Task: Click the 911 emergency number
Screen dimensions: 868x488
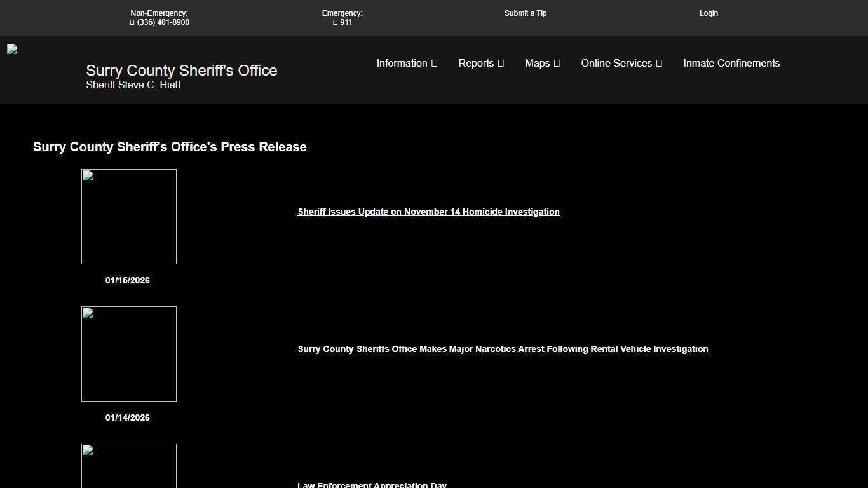Action: click(346, 22)
